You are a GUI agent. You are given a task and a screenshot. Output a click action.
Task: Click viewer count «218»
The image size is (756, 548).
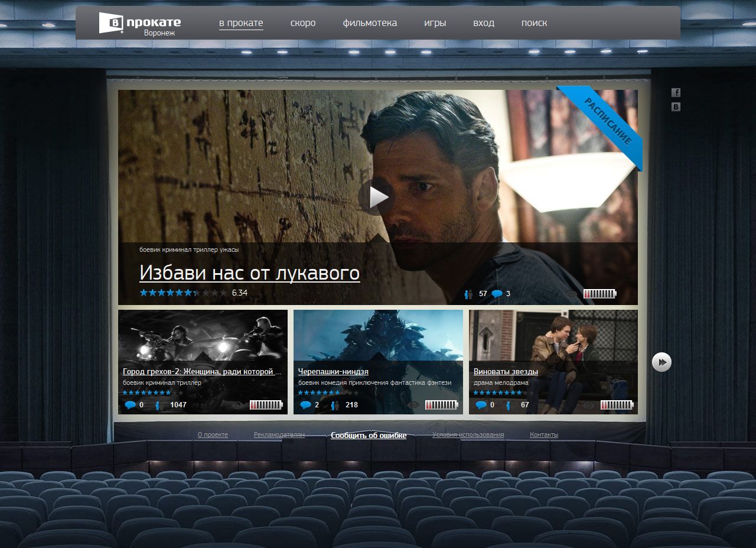[x=351, y=405]
